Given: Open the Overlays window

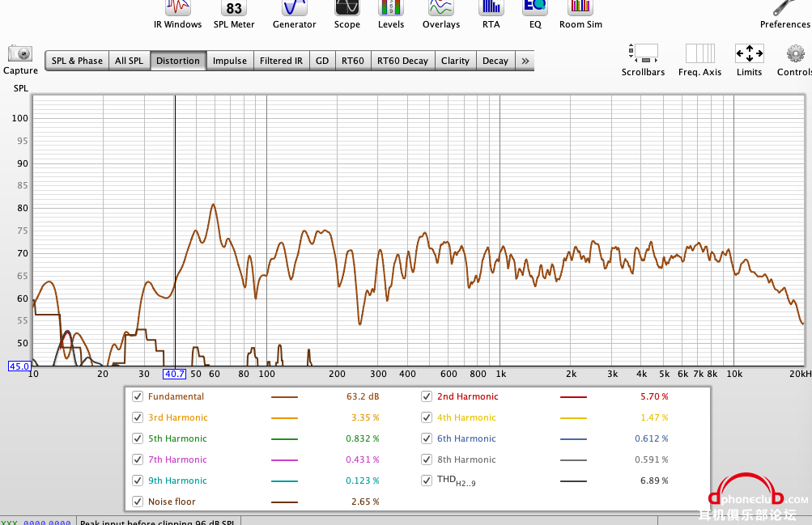Looking at the screenshot, I should (x=441, y=15).
